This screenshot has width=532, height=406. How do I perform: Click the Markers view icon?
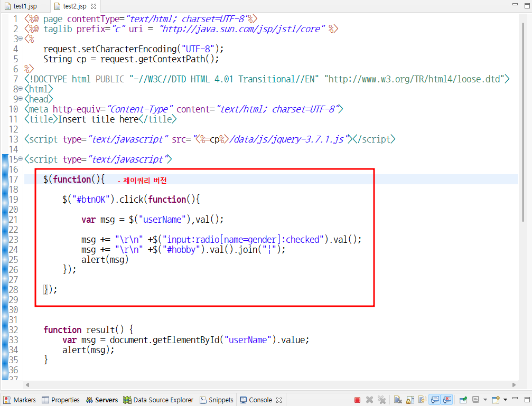[7, 400]
